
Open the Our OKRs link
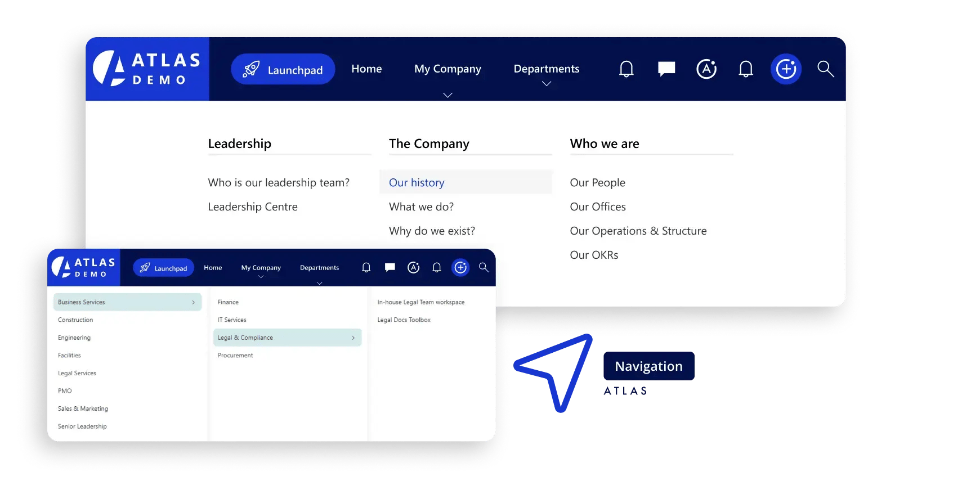click(x=594, y=255)
